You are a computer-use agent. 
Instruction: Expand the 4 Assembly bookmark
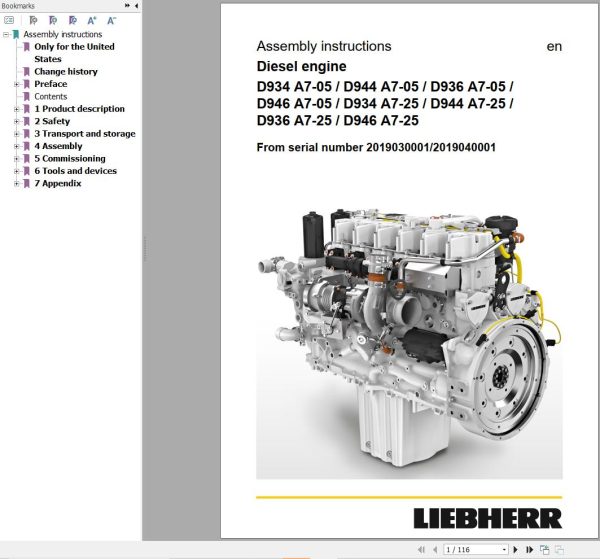click(x=16, y=146)
